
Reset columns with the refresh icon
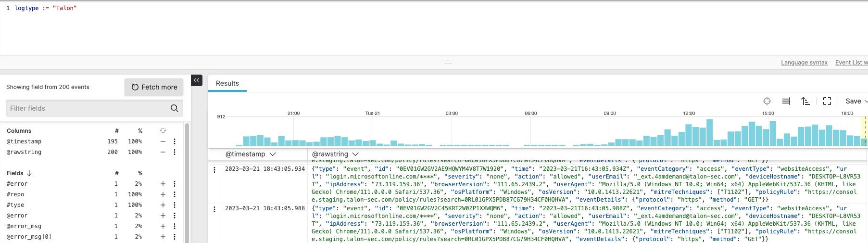(x=163, y=131)
